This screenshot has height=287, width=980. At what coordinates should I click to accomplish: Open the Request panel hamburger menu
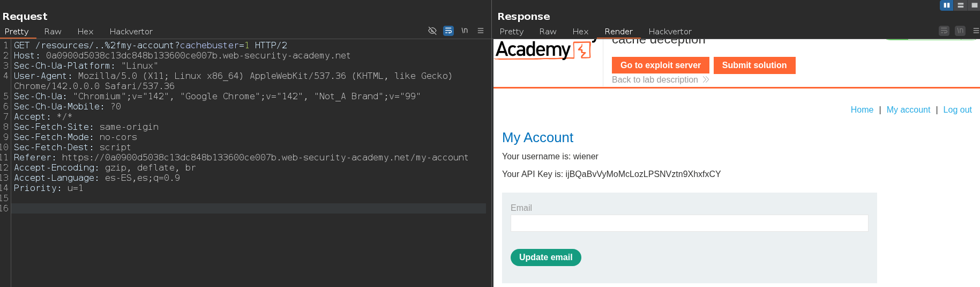(481, 31)
